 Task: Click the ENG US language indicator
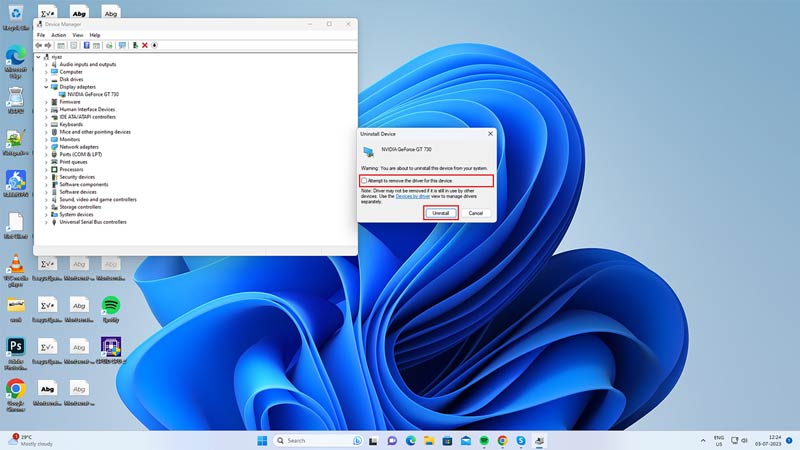coord(718,441)
